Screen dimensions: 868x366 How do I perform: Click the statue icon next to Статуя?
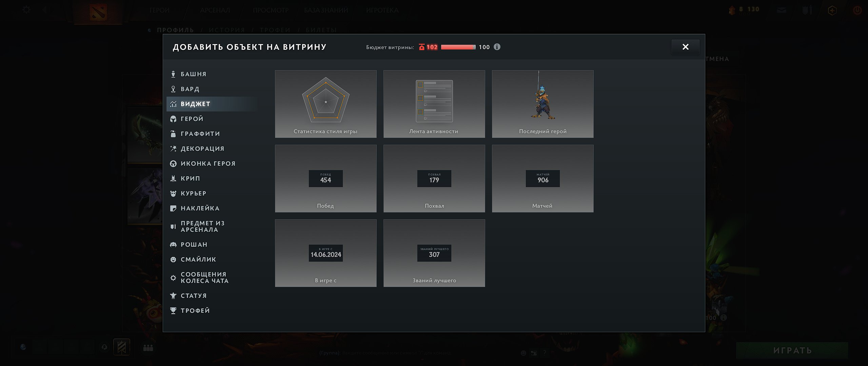[173, 296]
